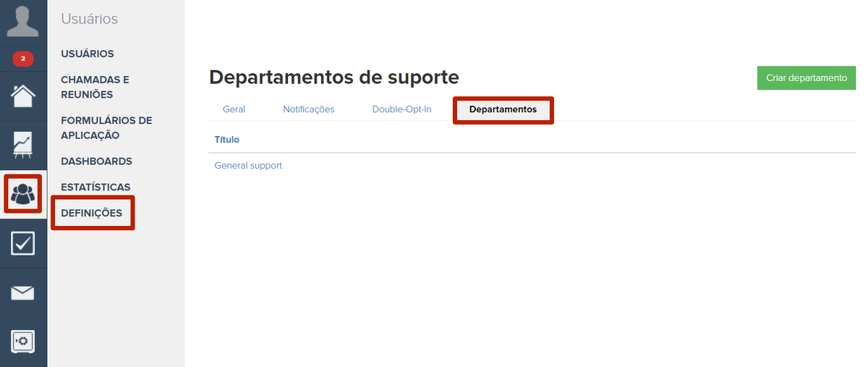This screenshot has height=367, width=868.
Task: Select the Departamentos tab
Action: click(503, 109)
